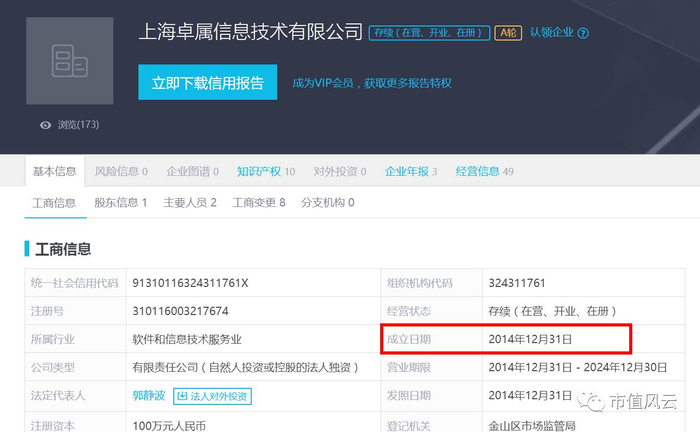Click the 统一社会信用代码 label cell
700x432 pixels.
point(75,283)
